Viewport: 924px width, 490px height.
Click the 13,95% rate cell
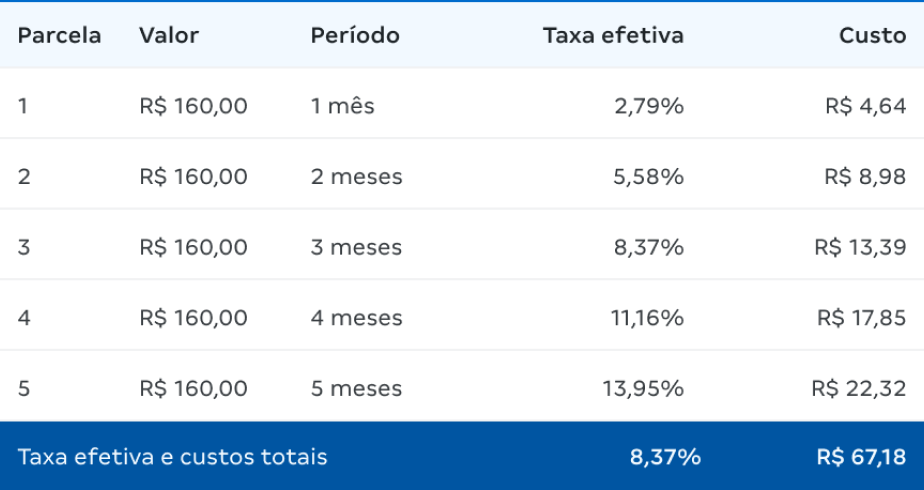coord(643,388)
